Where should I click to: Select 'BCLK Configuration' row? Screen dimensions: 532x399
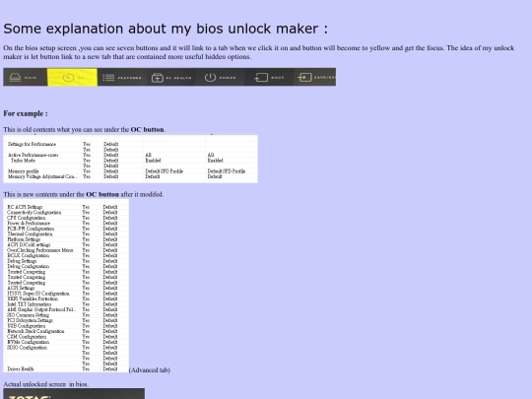click(66, 255)
